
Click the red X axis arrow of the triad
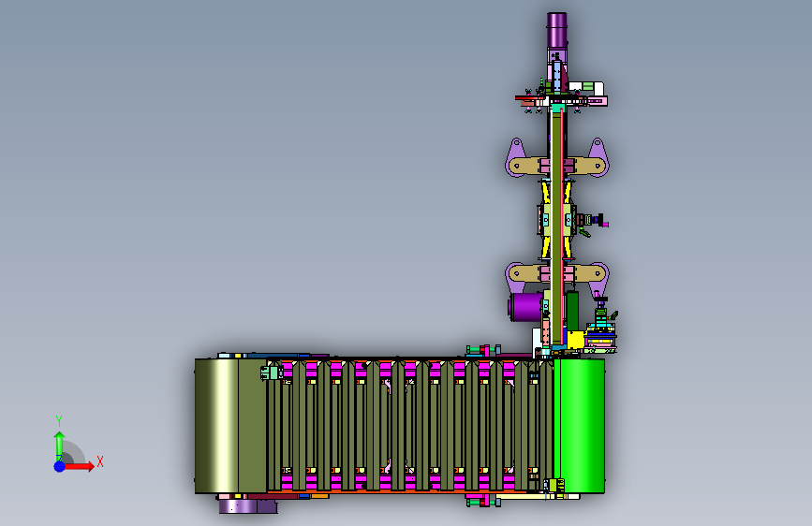(x=81, y=466)
